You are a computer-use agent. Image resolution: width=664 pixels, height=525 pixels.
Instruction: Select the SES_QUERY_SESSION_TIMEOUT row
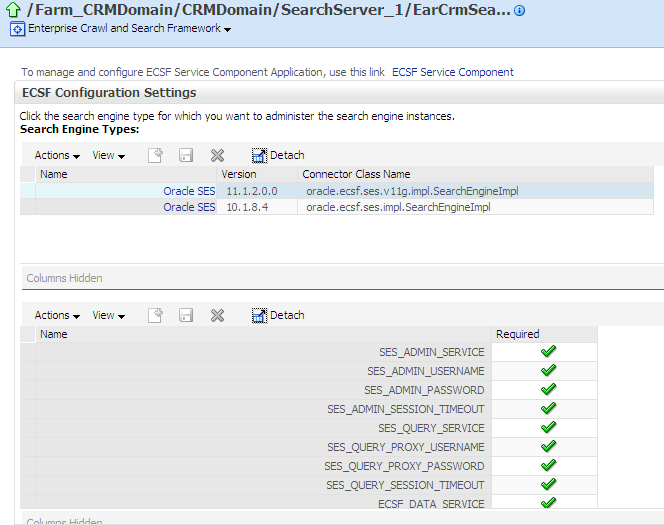click(309, 485)
